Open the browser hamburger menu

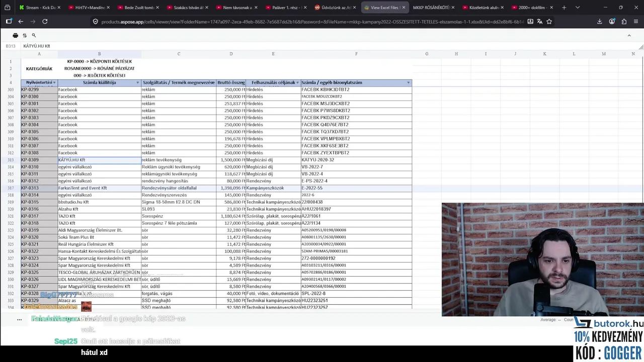tap(636, 22)
